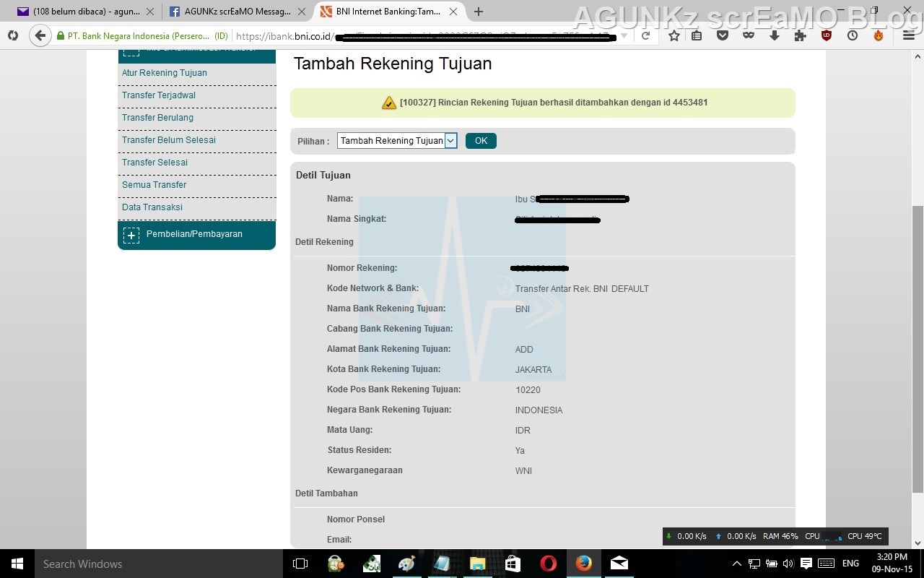924x578 pixels.
Task: Click the Search Windows box
Action: (159, 564)
